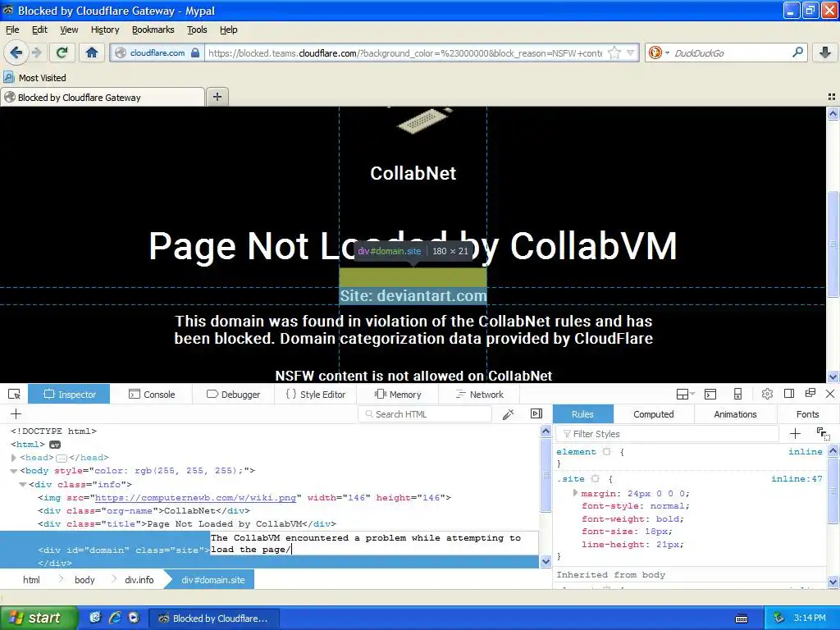Go back with the browser Back arrow
The height and width of the screenshot is (630, 840).
point(16,52)
